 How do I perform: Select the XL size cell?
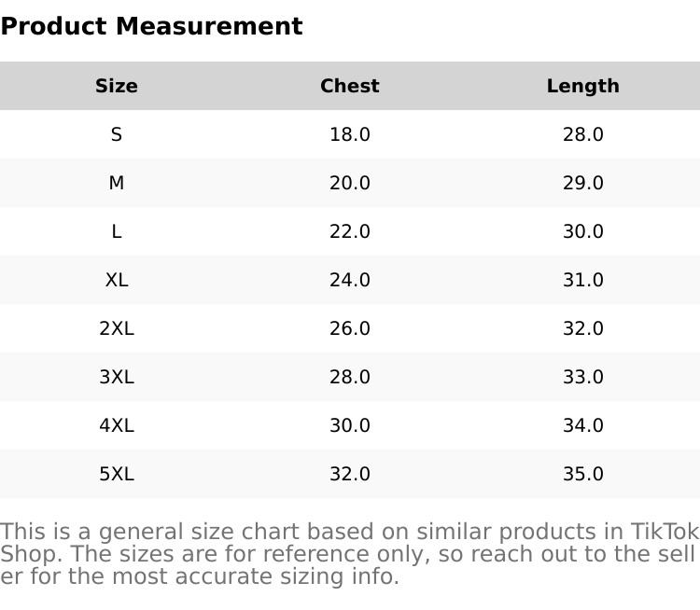(117, 280)
